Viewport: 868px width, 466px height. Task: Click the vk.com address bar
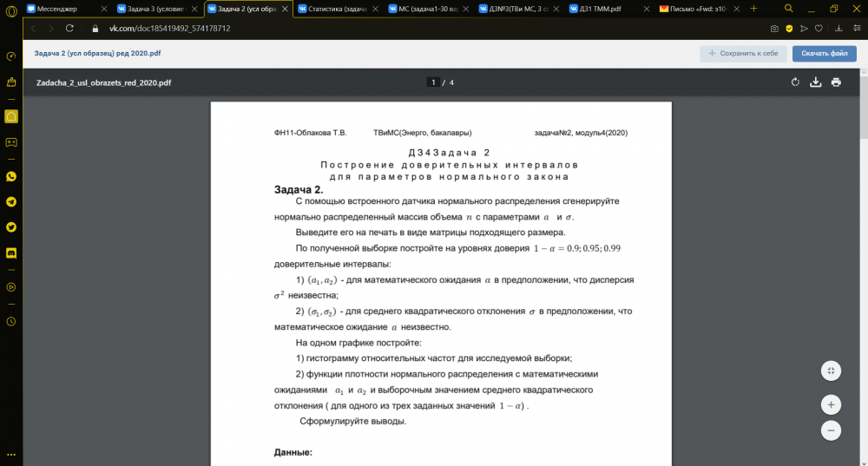(x=169, y=29)
